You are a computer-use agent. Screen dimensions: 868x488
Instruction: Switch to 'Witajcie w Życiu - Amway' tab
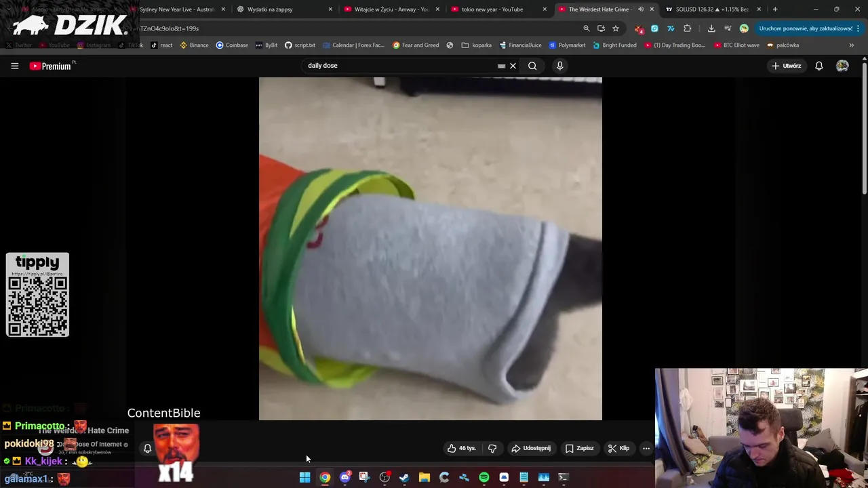point(392,9)
